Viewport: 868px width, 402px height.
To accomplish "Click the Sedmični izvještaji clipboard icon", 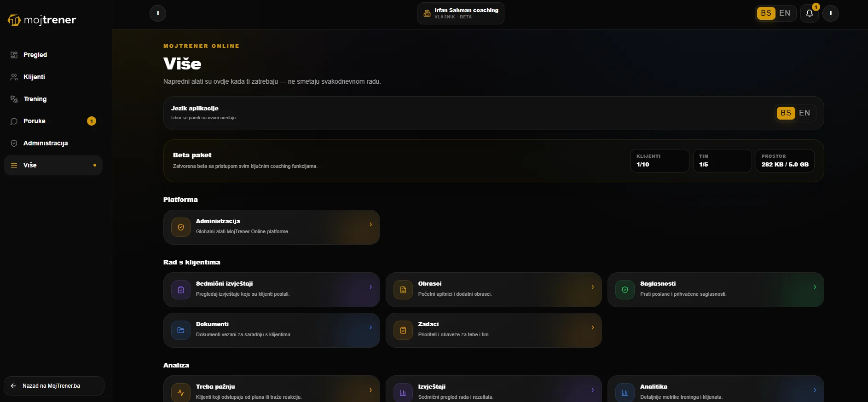I will click(x=181, y=290).
